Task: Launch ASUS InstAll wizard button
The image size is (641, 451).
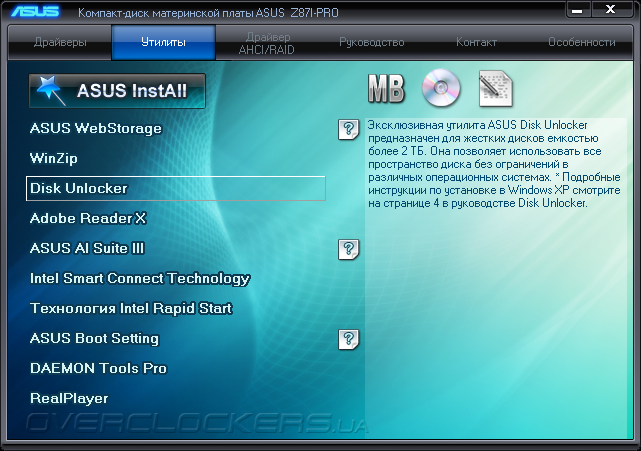Action: point(117,91)
